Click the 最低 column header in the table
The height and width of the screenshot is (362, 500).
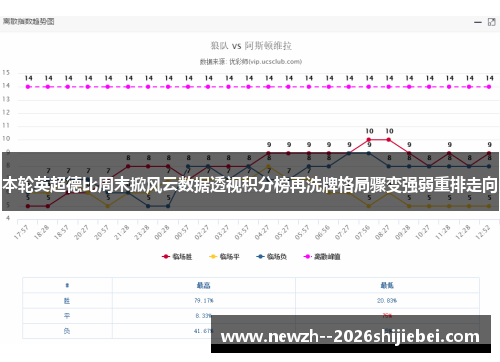387,285
